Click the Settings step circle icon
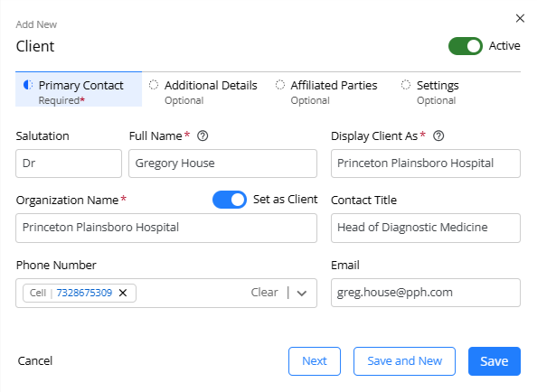This screenshot has height=392, width=537. 406,85
